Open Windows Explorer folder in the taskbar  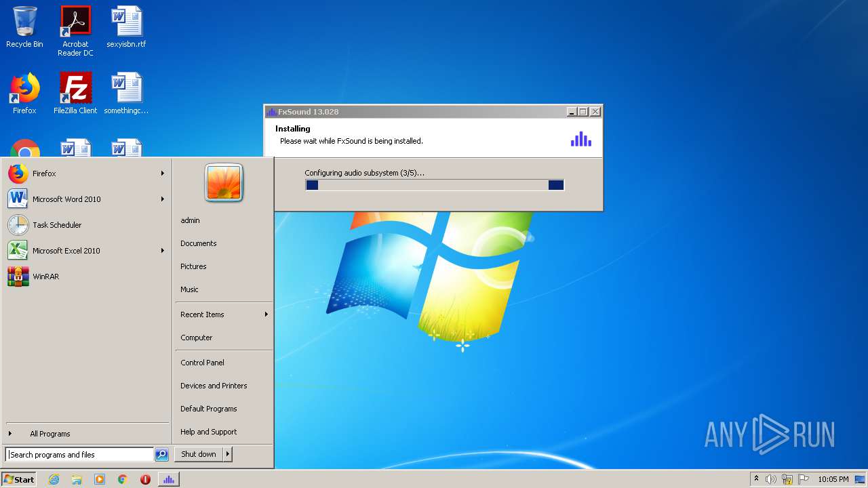pos(77,479)
